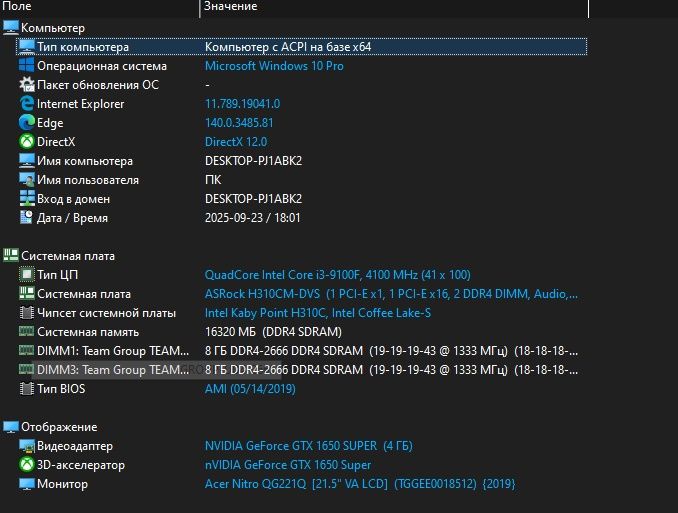678x513 pixels.
Task: Open the ASRock H310CM-DVS motherboard link
Action: coord(391,294)
